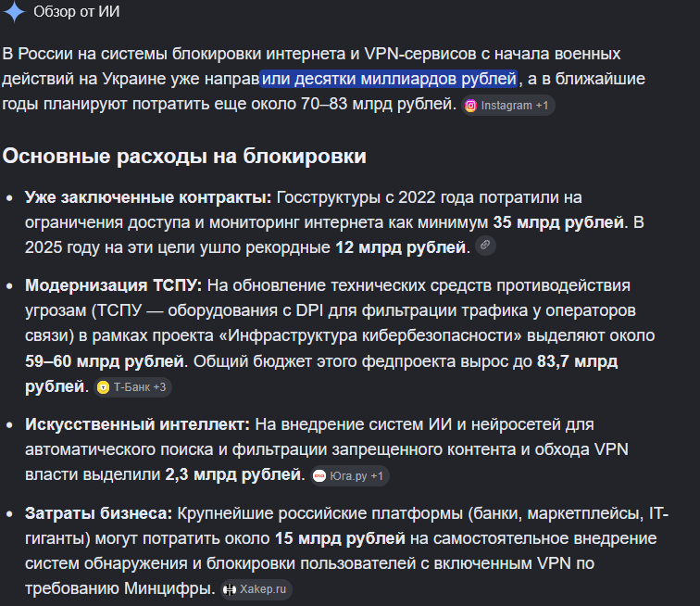This screenshot has width=700, height=606.
Task: Click the heading "Основные расходы на блокировки"
Action: [184, 156]
